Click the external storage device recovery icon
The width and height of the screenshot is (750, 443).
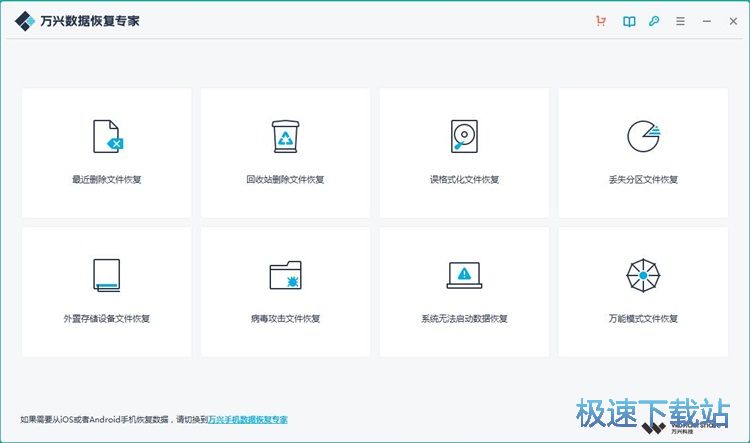[x=107, y=275]
